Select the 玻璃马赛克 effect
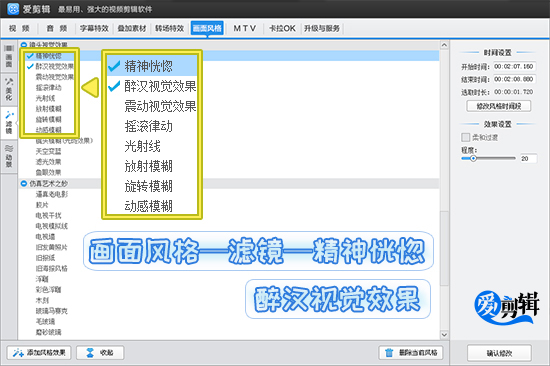The height and width of the screenshot is (366, 550). click(x=52, y=311)
